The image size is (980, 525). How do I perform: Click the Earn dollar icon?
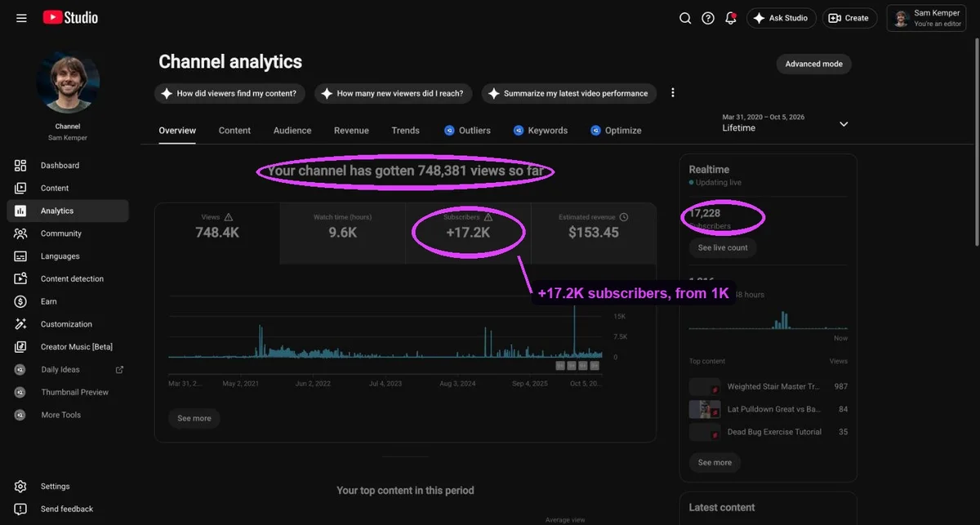20,301
